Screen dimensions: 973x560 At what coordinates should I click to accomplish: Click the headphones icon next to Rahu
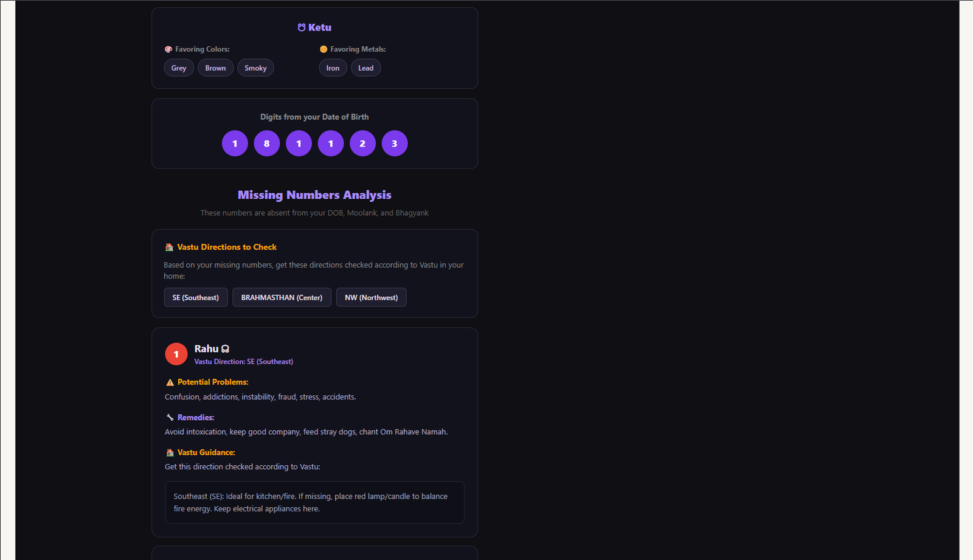pos(225,348)
